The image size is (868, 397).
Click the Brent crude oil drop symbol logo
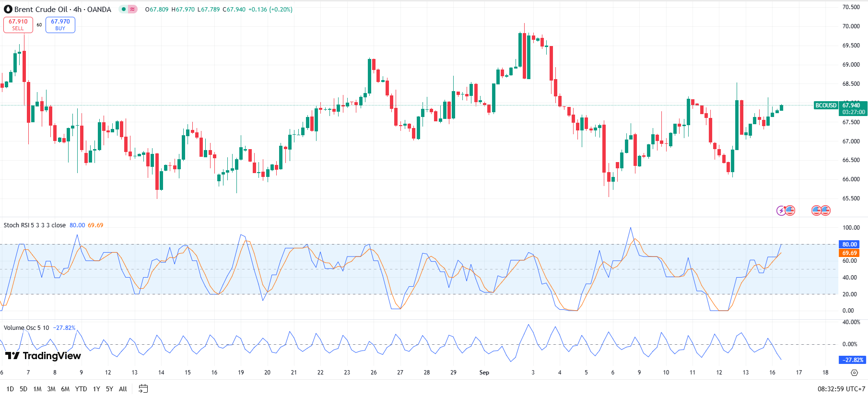(x=8, y=9)
